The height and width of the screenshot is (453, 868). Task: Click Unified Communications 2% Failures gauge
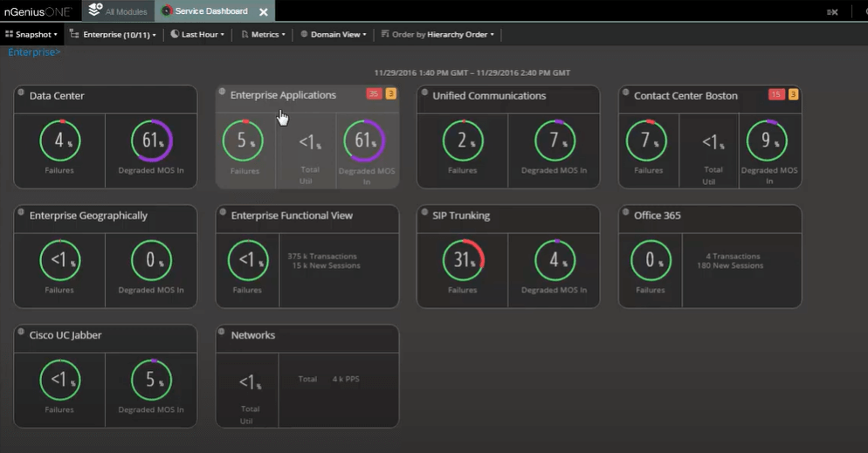tap(463, 141)
